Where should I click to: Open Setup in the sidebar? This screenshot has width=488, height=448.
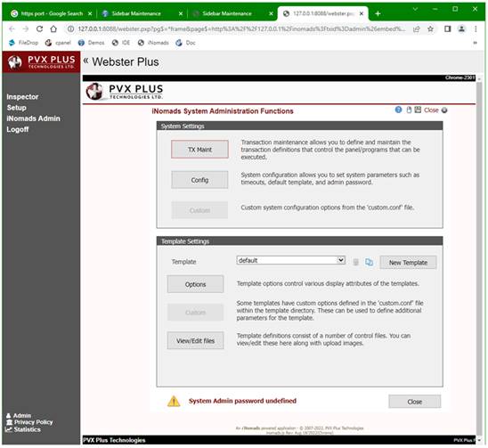pyautogui.click(x=17, y=108)
